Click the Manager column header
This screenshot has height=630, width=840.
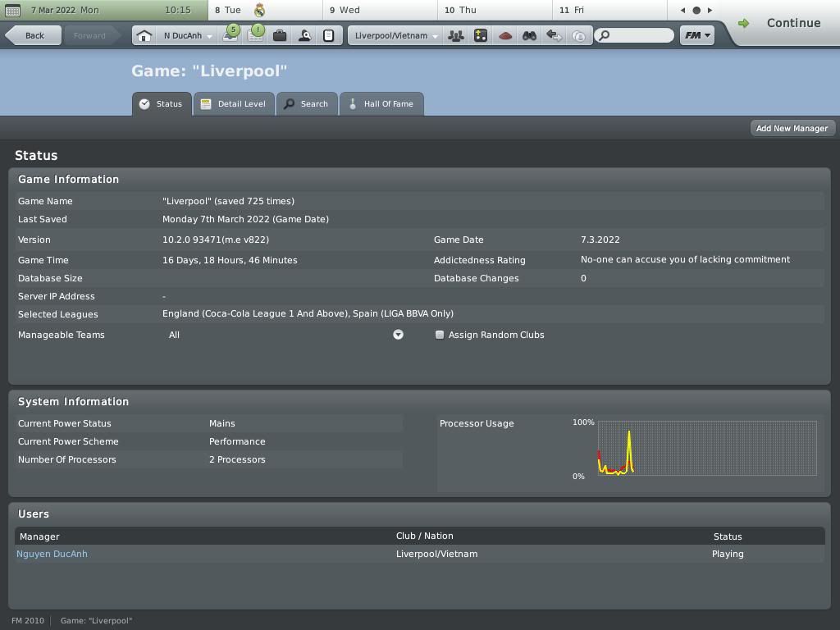point(39,536)
